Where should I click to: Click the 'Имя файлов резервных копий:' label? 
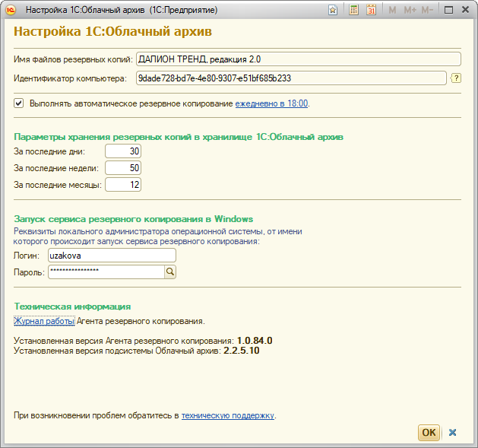(x=73, y=59)
